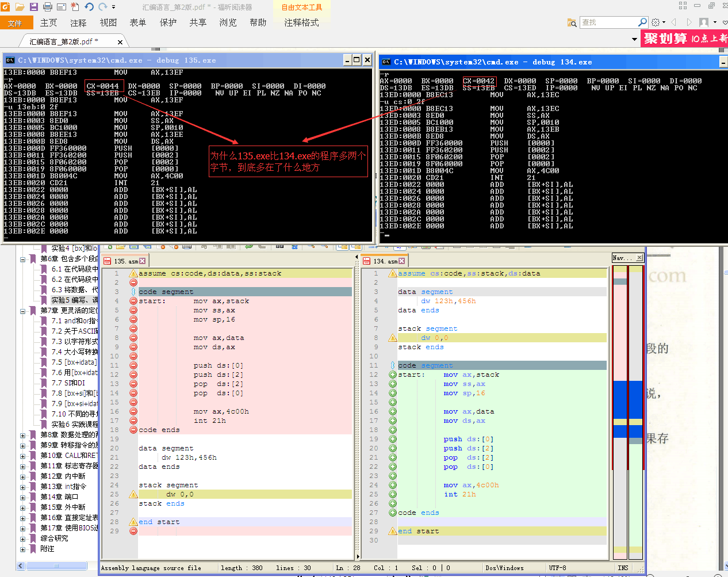728x577 pixels.
Task: Switch to the 注释 ribbon tab
Action: 79,22
